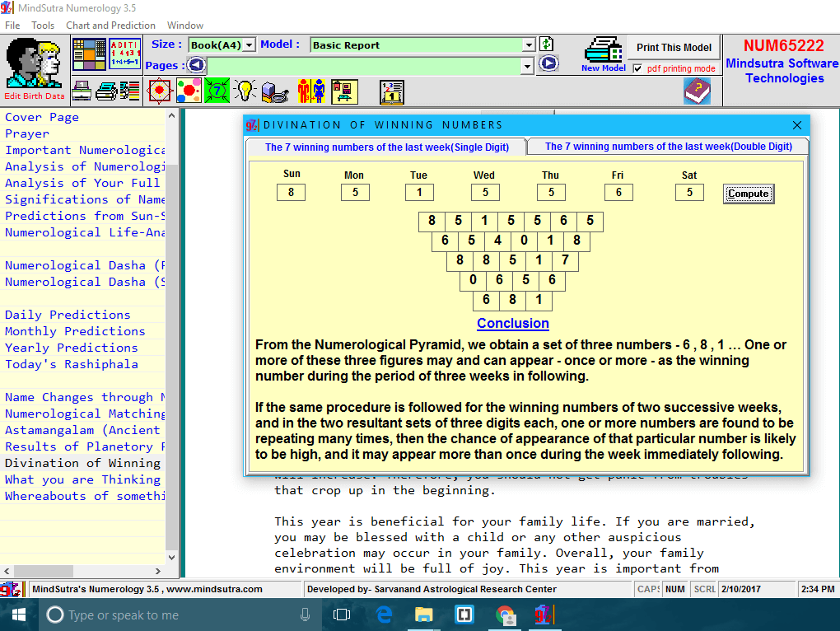This screenshot has width=840, height=631.
Task: Click the cube and magnifier icon
Action: click(275, 91)
